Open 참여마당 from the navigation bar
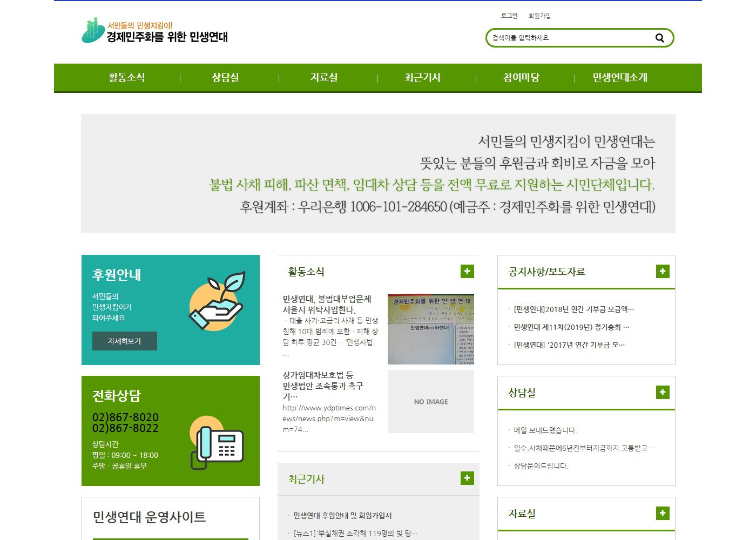 (x=521, y=78)
